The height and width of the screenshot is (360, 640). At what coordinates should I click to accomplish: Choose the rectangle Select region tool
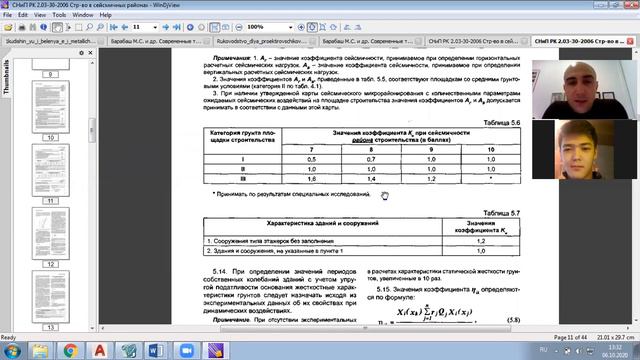[78, 27]
